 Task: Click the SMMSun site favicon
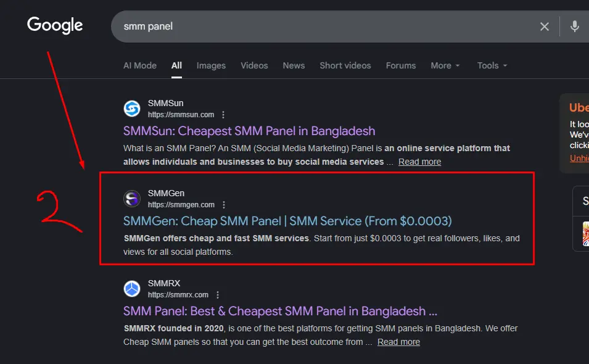pos(132,109)
